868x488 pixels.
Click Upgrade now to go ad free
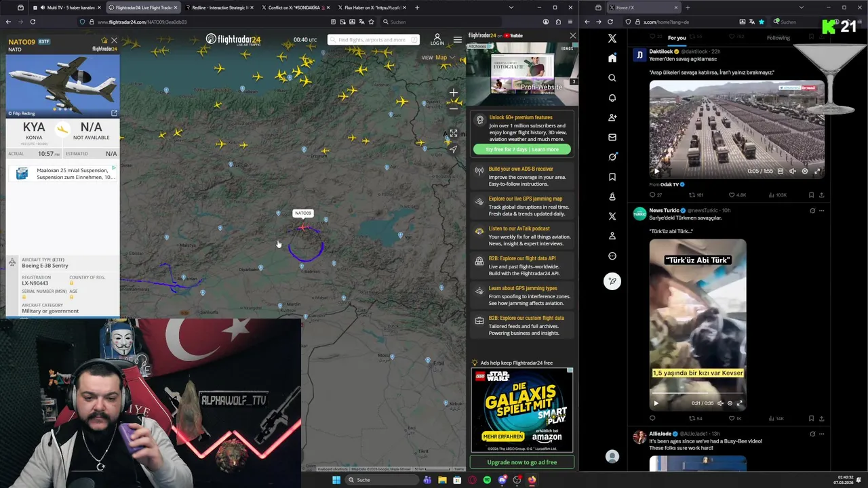[522, 462]
